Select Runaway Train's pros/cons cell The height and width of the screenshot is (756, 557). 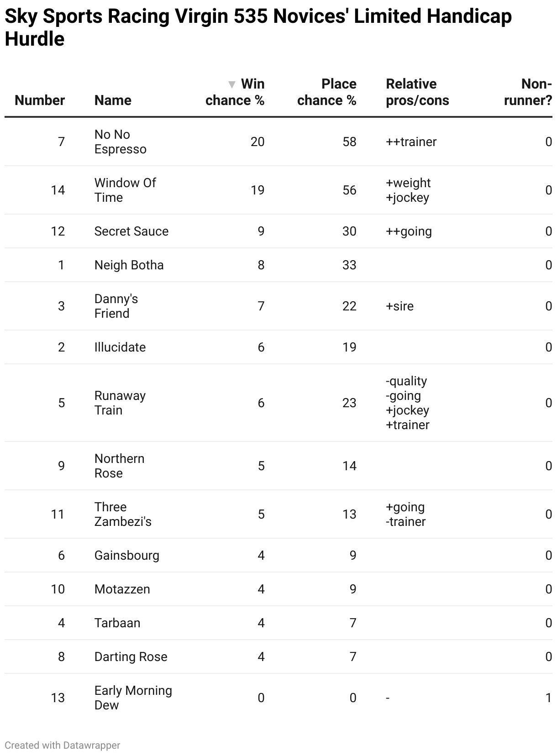[408, 403]
